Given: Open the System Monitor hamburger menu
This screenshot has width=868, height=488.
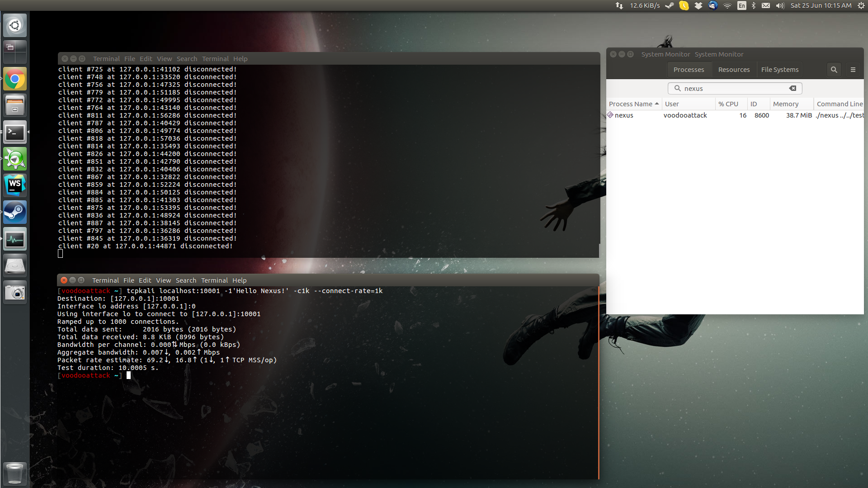Looking at the screenshot, I should pos(853,70).
